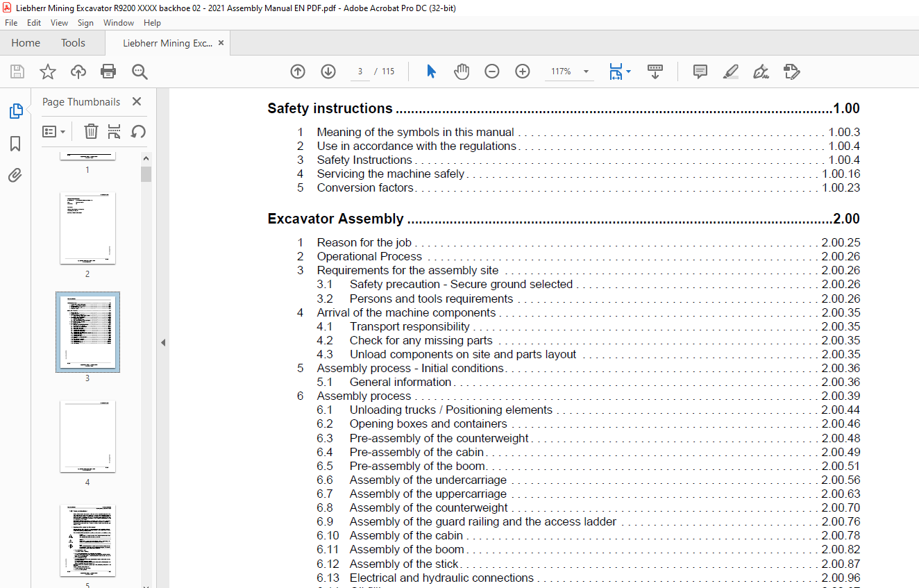Viewport: 919px width, 588px height.
Task: Click 'Transport responsibility' entry
Action: pyautogui.click(x=410, y=326)
